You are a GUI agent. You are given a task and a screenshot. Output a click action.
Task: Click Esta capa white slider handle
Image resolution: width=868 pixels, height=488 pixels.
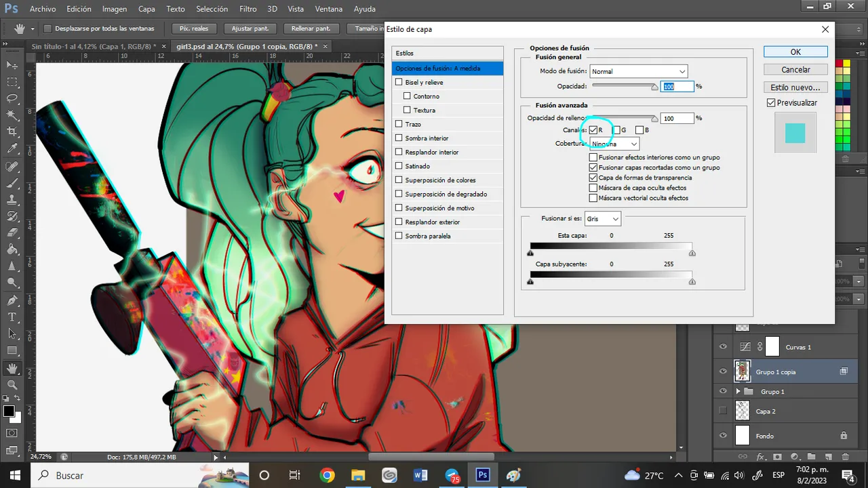coord(692,253)
